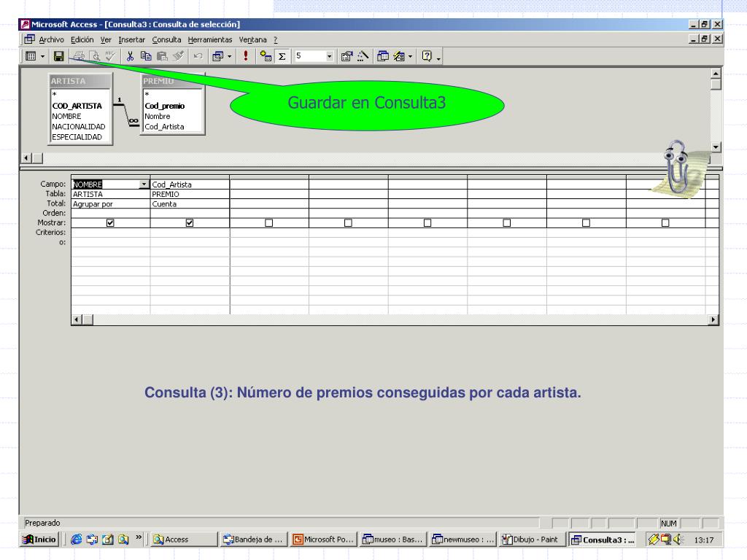Viewport: 747px width, 560px height.
Task: Click the Cuenta total cell
Action: click(190, 204)
